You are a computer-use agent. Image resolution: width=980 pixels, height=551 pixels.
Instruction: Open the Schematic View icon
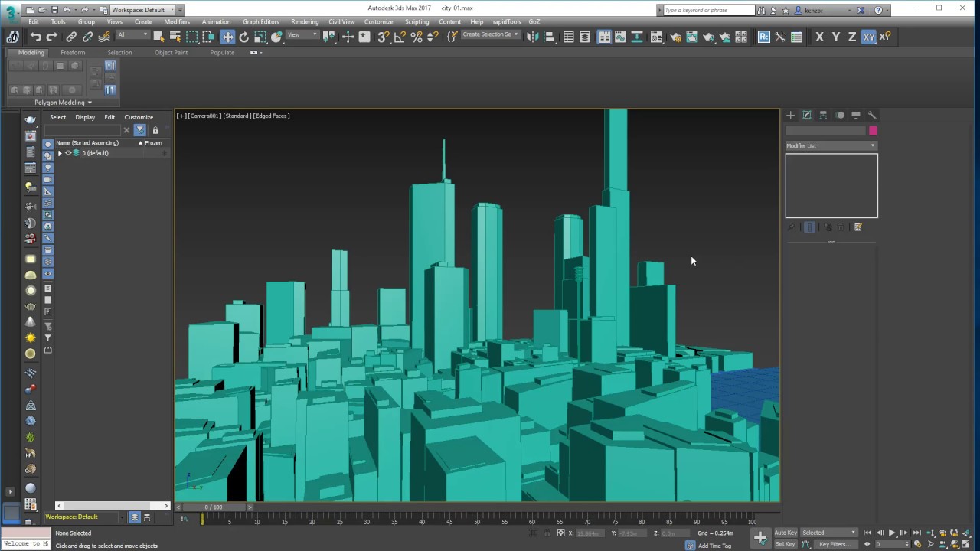click(637, 37)
